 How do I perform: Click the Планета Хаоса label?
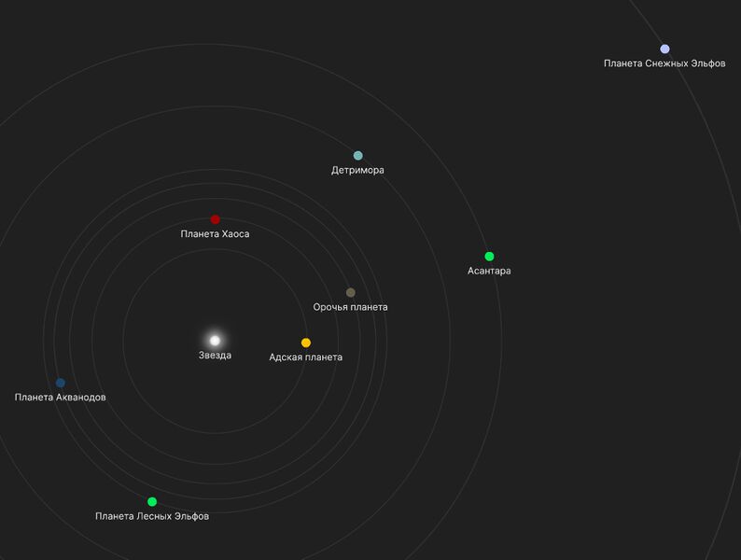215,234
